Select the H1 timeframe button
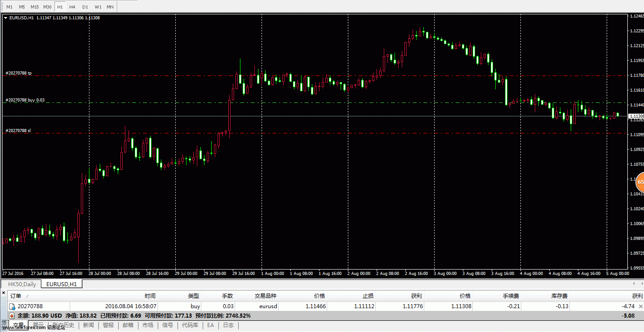 click(x=60, y=7)
